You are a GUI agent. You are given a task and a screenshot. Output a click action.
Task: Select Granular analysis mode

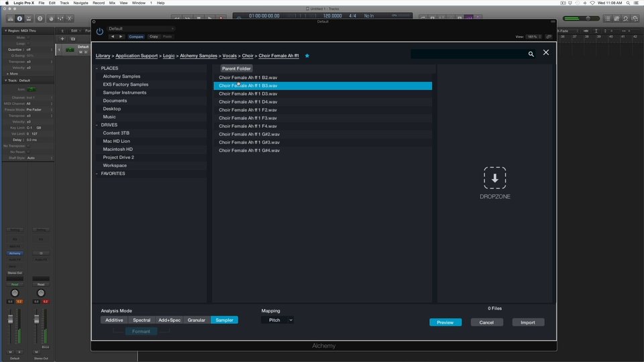click(197, 320)
